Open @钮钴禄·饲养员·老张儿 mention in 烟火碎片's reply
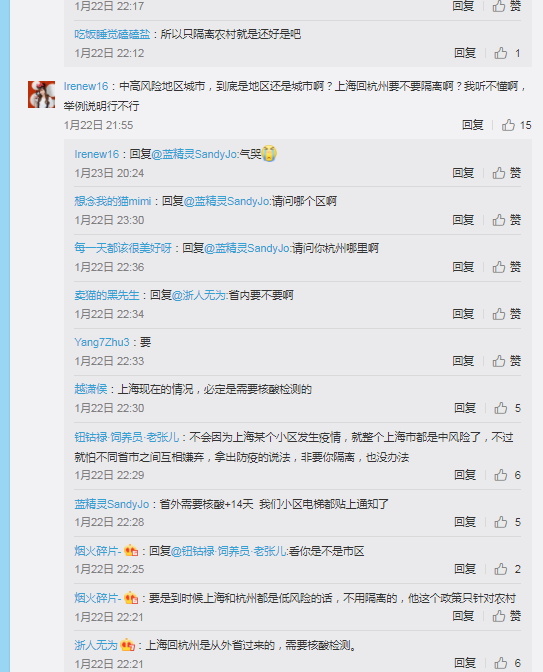Screen dimensions: 543x672 (229, 551)
